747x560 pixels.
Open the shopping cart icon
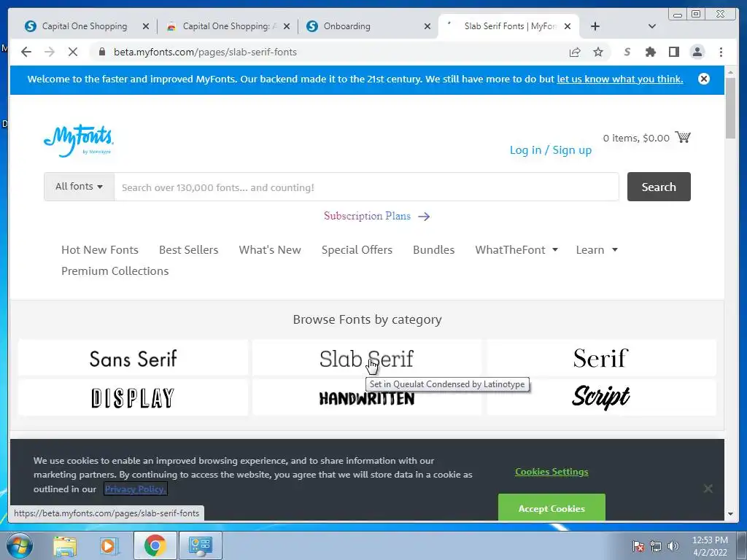coord(683,137)
